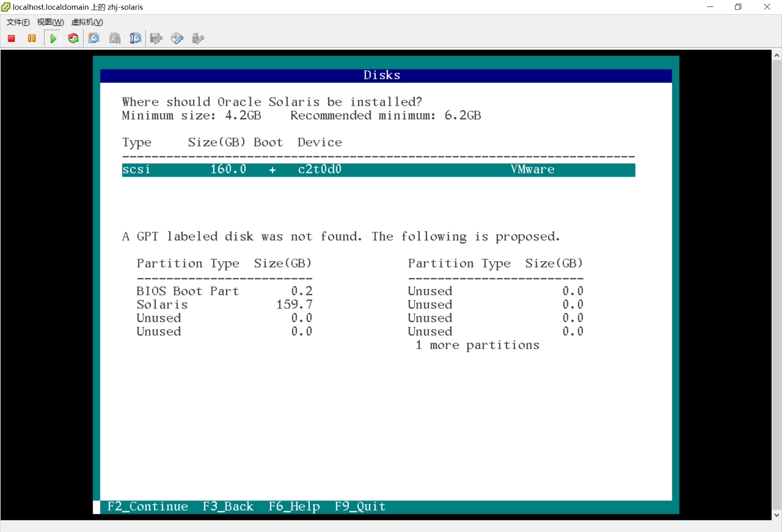The height and width of the screenshot is (532, 782).
Task: Click the reset virtual machine icon
Action: click(73, 38)
